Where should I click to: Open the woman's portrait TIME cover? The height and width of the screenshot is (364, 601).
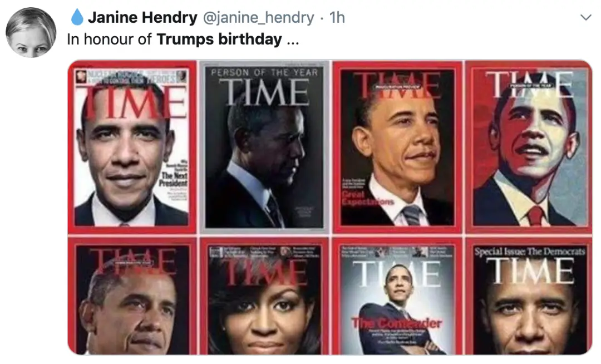click(264, 296)
